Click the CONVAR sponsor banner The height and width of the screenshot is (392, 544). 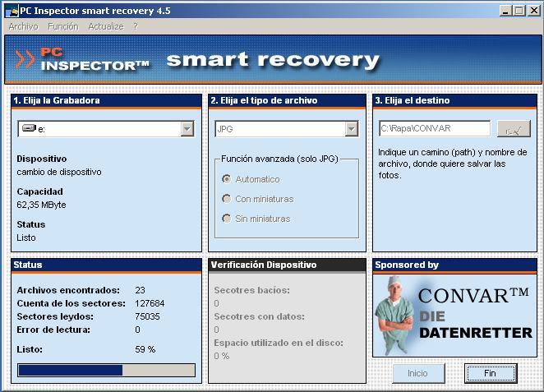point(454,316)
